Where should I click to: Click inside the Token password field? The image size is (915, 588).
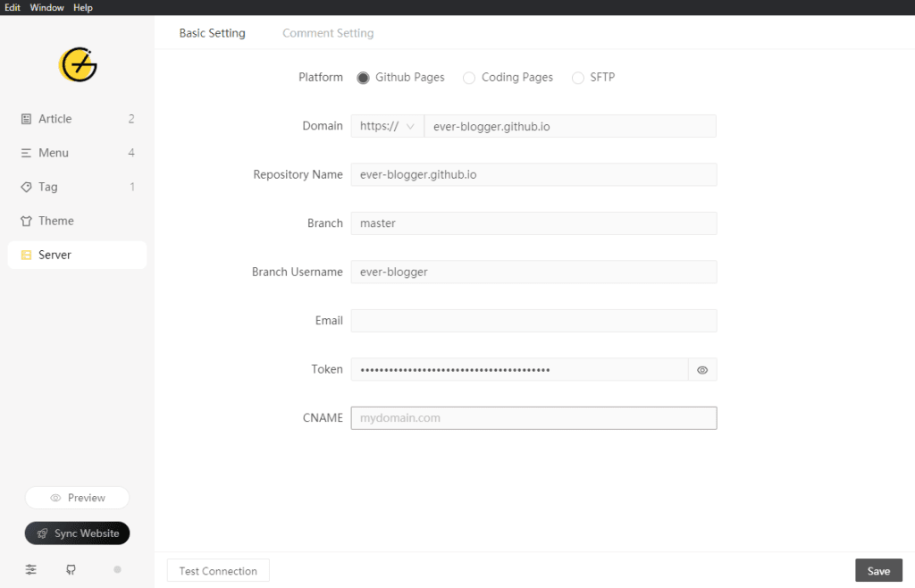click(519, 369)
